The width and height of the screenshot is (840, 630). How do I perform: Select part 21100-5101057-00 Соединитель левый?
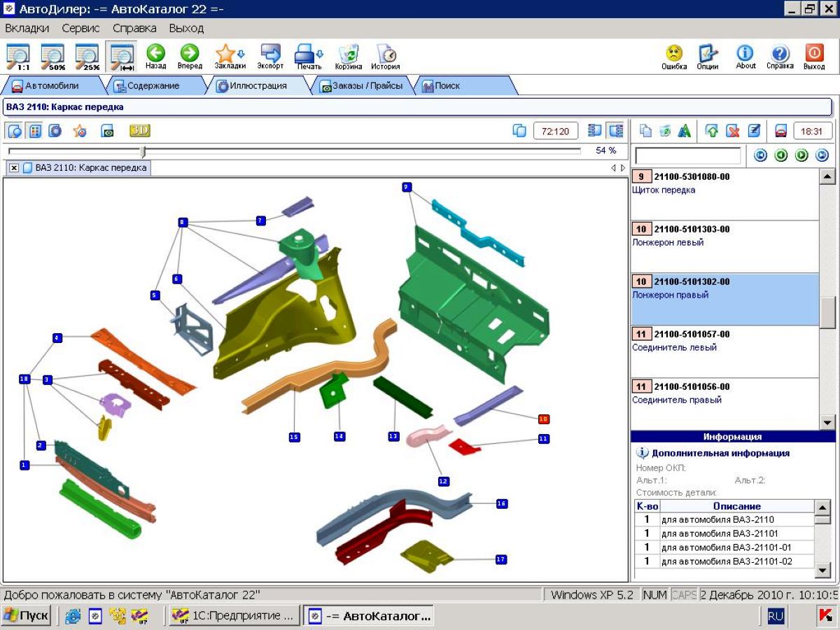(x=724, y=351)
